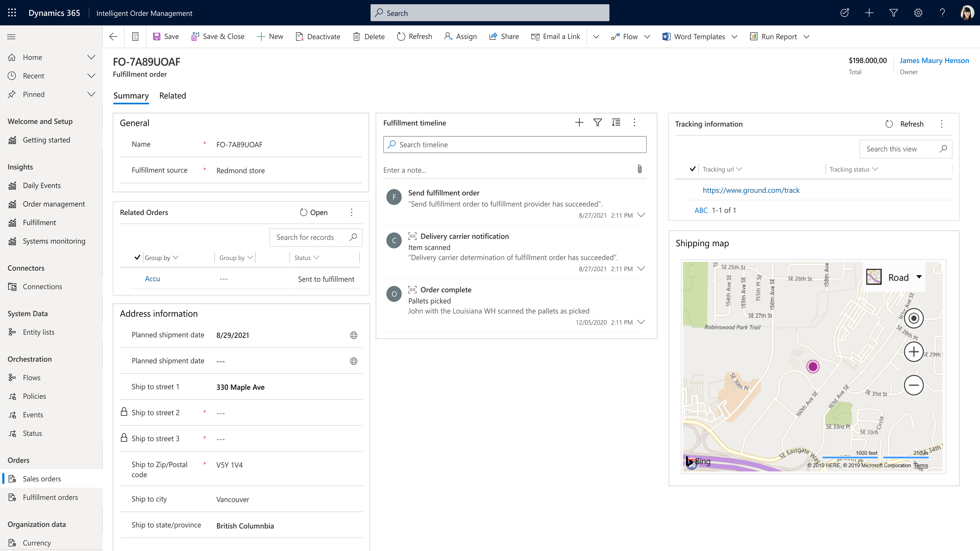Assign the order to another user
The height and width of the screenshot is (551, 980).
[x=460, y=36]
